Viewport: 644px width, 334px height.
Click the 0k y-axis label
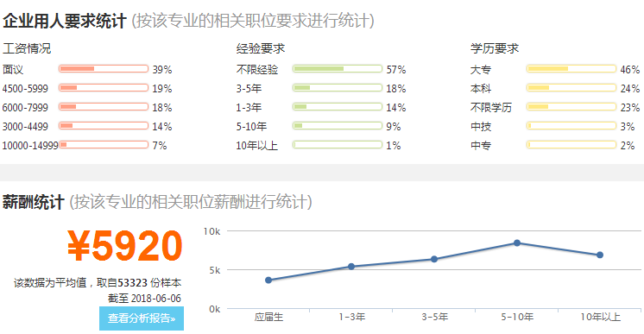coord(215,309)
